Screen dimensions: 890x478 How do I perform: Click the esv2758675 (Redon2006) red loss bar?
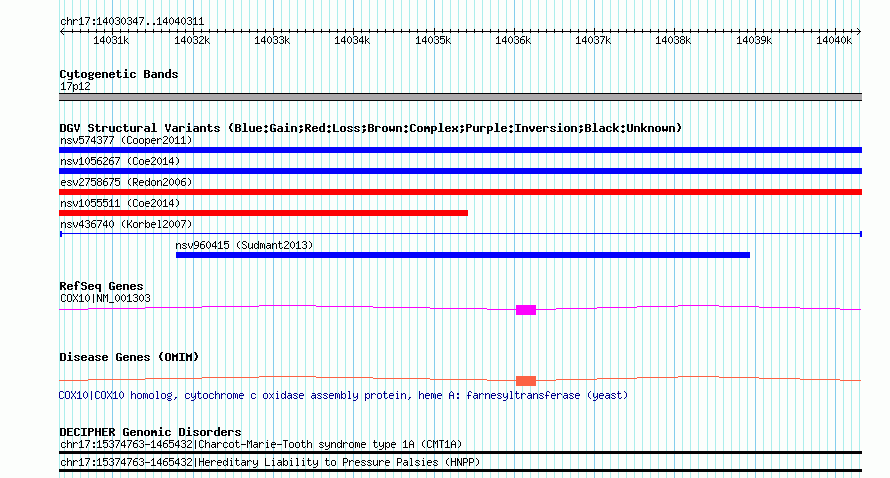460,192
